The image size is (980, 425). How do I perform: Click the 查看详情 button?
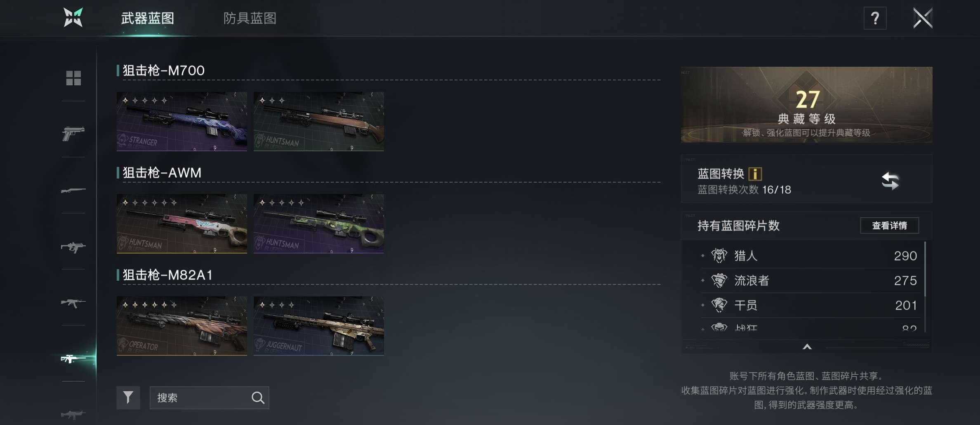[889, 225]
